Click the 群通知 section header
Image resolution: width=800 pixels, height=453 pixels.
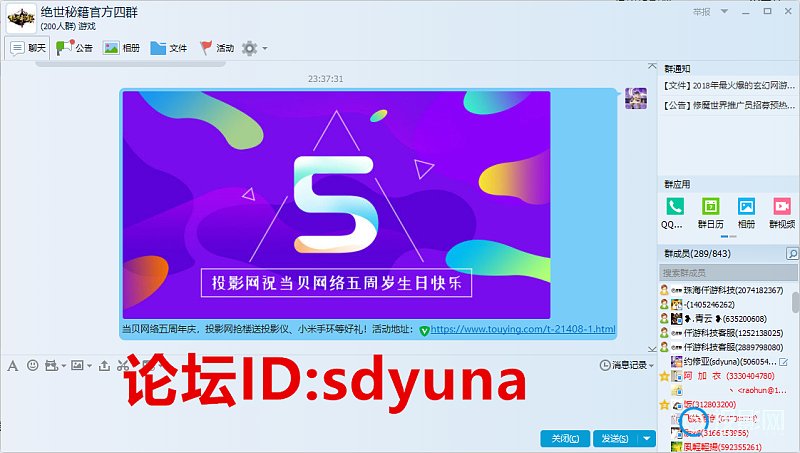(x=677, y=69)
